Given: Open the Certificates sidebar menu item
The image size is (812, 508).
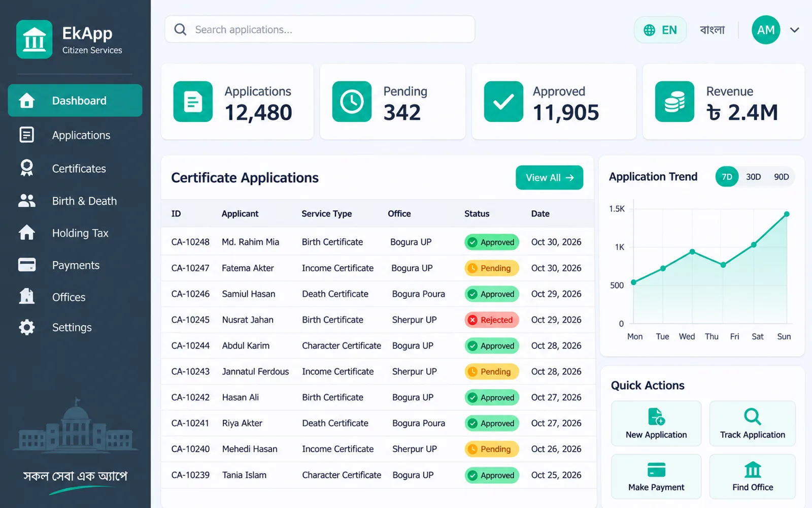Looking at the screenshot, I should coord(75,168).
